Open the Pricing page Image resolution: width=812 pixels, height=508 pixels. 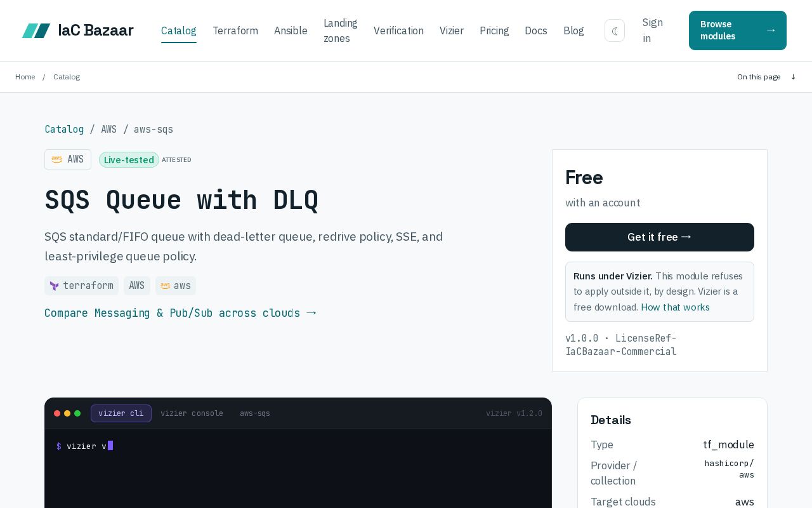[494, 30]
